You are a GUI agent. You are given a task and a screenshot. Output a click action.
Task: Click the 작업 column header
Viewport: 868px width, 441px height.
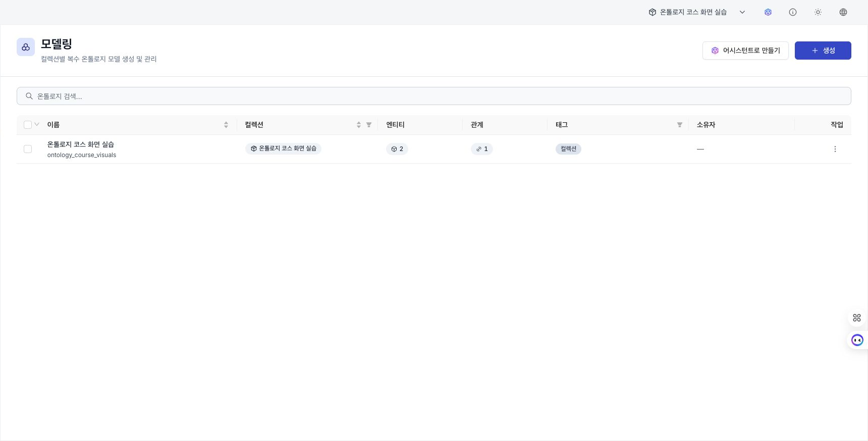pos(837,125)
